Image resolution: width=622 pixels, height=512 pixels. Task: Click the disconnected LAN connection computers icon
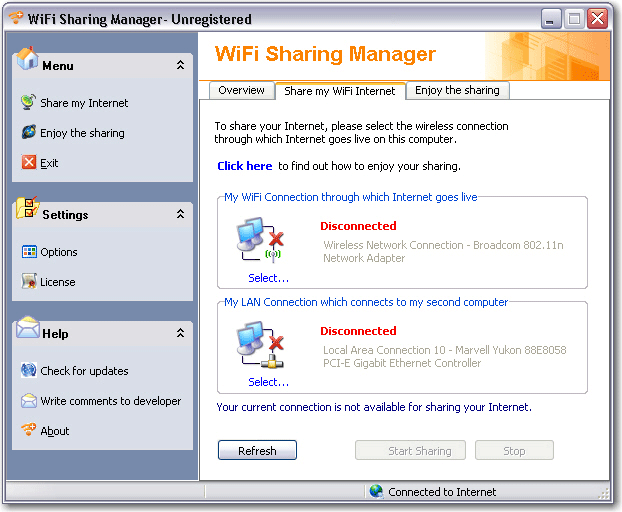click(x=261, y=344)
